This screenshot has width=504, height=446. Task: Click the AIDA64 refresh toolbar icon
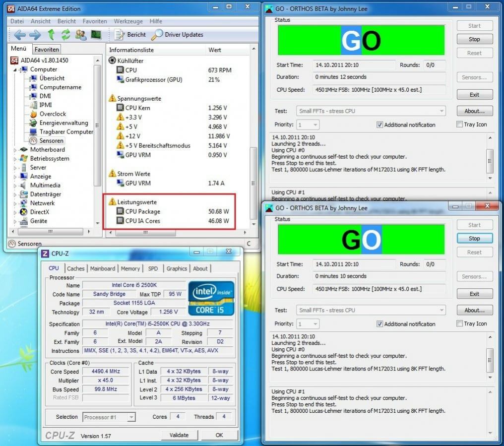(66, 34)
